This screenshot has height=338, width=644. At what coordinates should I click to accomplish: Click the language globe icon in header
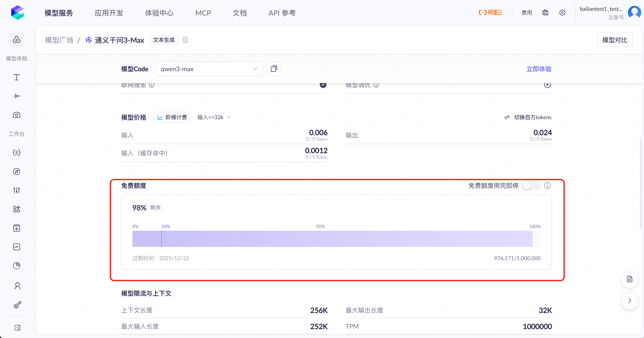[x=545, y=13]
